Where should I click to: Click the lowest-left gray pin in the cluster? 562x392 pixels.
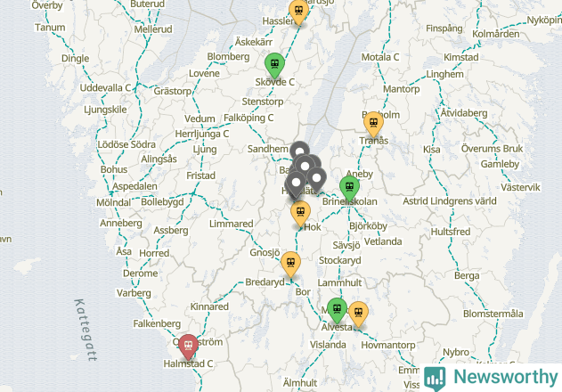[x=296, y=184]
